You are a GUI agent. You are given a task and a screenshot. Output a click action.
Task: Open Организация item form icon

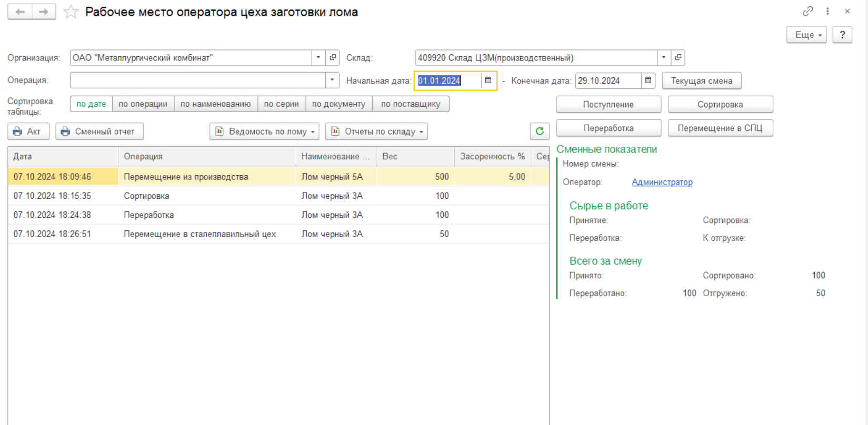[332, 57]
